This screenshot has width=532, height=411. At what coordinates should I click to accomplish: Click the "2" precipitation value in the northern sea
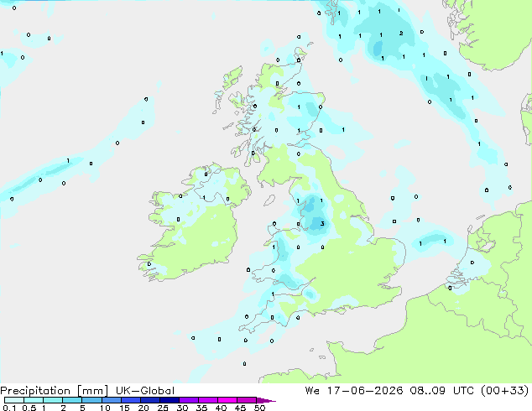pos(401,33)
